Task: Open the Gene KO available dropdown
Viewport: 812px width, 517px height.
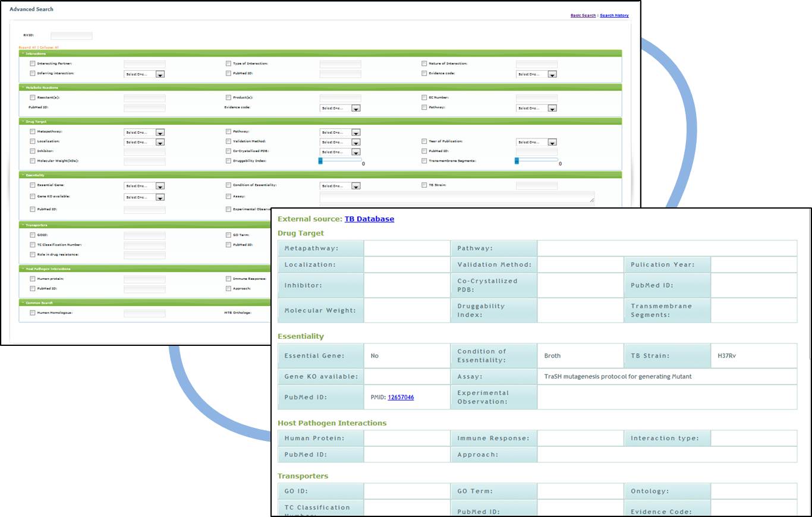Action: click(x=159, y=197)
